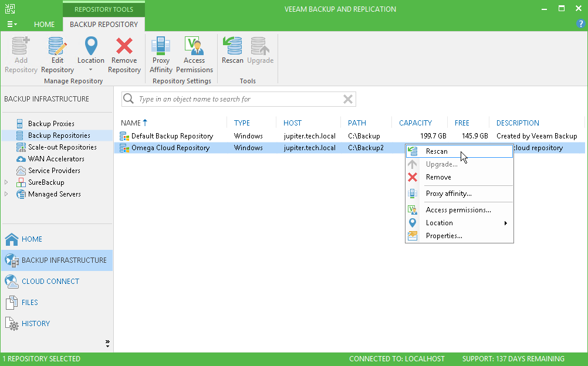Open the HOME navigation pane view

[57, 239]
